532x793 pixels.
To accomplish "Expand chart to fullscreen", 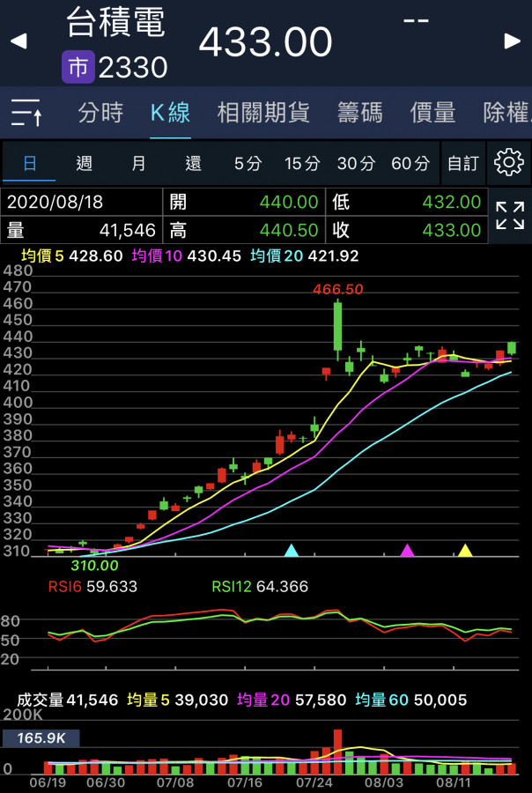I will click(x=509, y=216).
